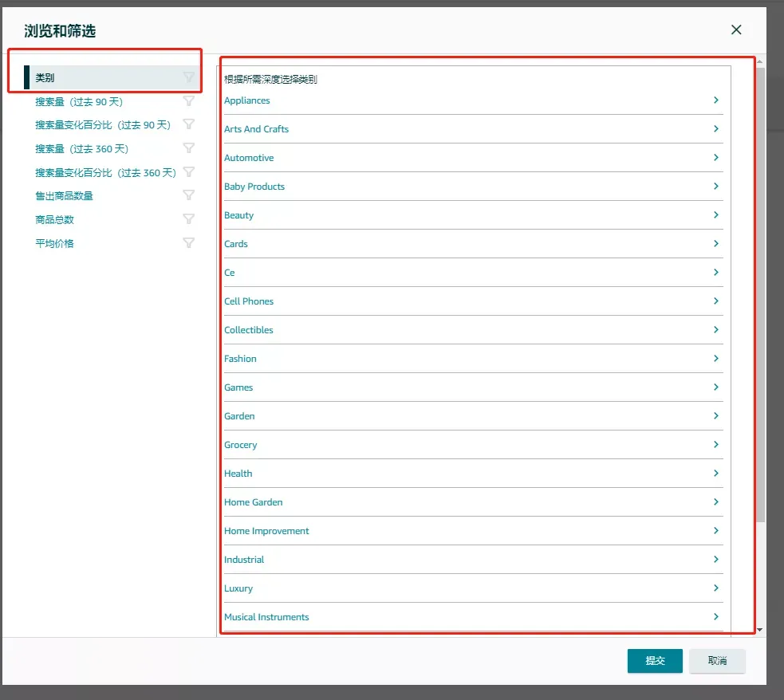Expand the Cards category chevron
Image resolution: width=784 pixels, height=700 pixels.
(716, 243)
